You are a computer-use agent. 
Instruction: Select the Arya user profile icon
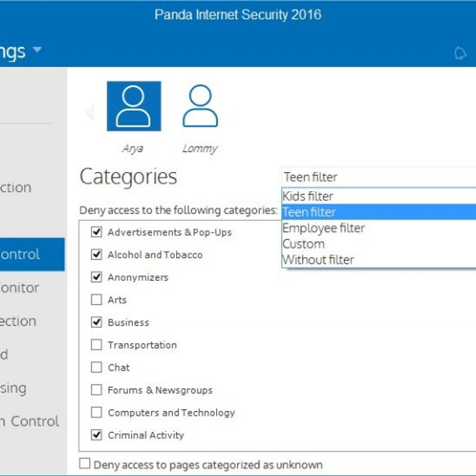click(134, 106)
